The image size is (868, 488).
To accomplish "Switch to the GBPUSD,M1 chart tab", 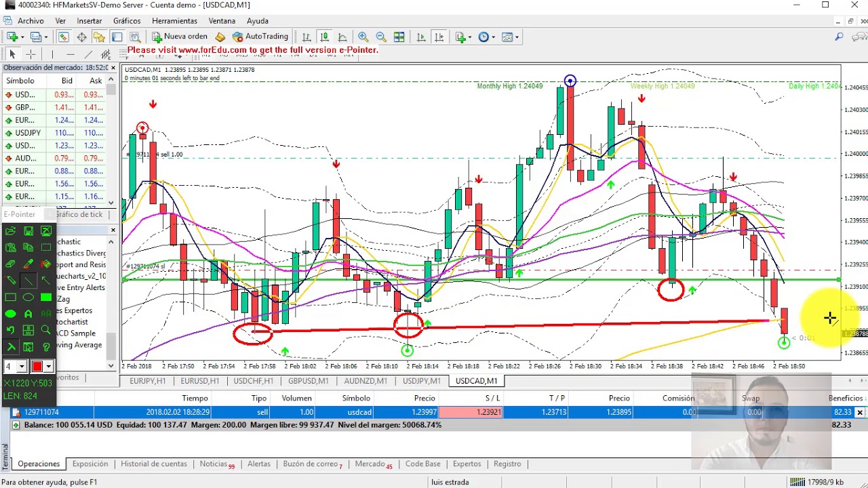I will [308, 381].
